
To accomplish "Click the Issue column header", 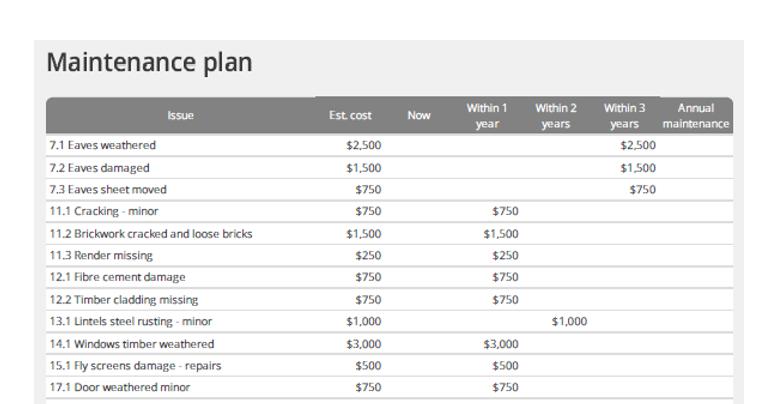I will click(181, 116).
